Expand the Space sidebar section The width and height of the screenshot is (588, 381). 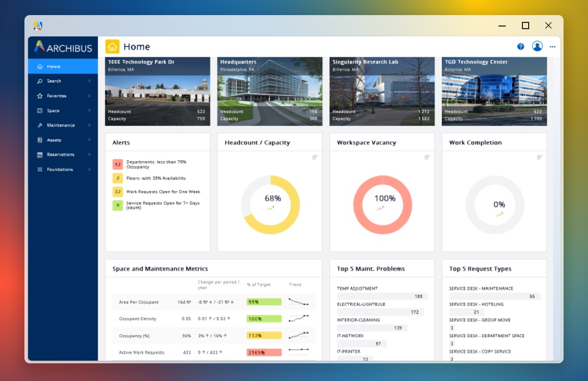pyautogui.click(x=63, y=111)
